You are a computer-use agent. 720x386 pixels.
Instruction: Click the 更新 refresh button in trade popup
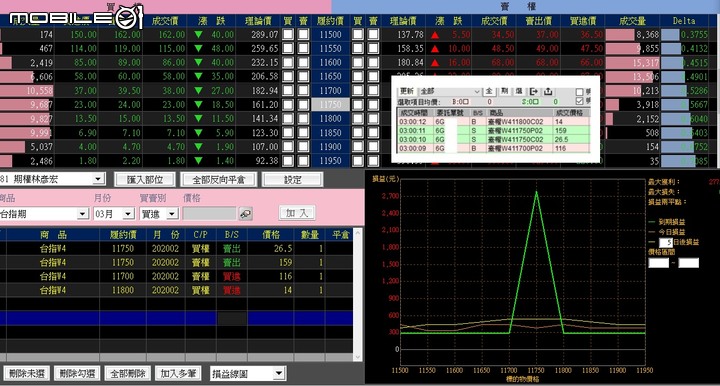[407, 91]
